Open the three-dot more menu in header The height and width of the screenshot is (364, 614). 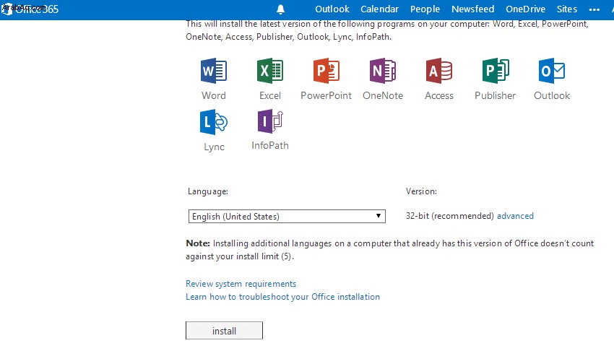coord(594,10)
